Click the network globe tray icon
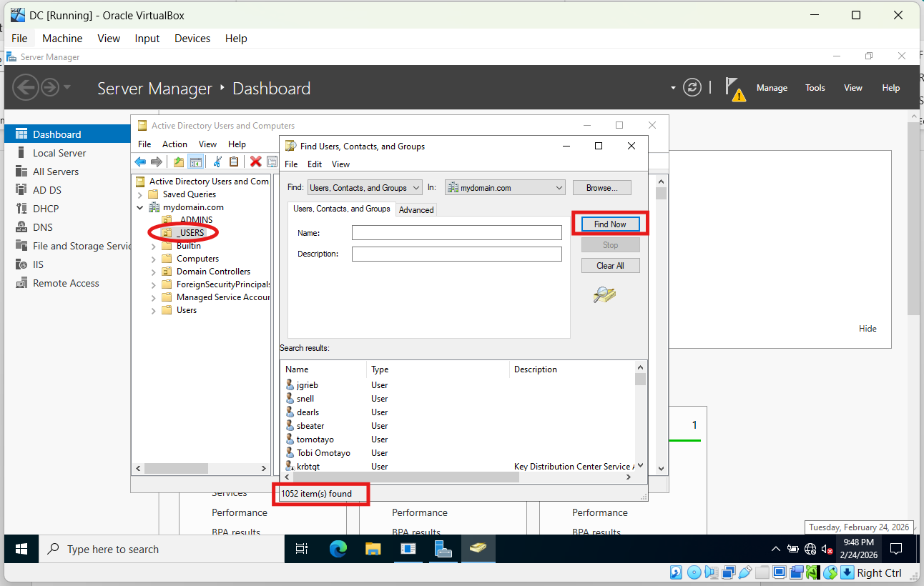 [x=810, y=550]
